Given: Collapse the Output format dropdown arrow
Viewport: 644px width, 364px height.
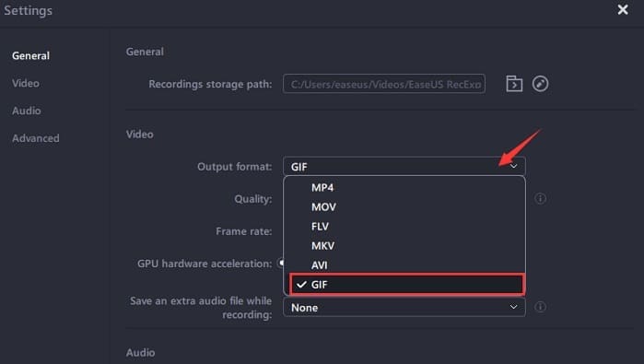Looking at the screenshot, I should (513, 167).
